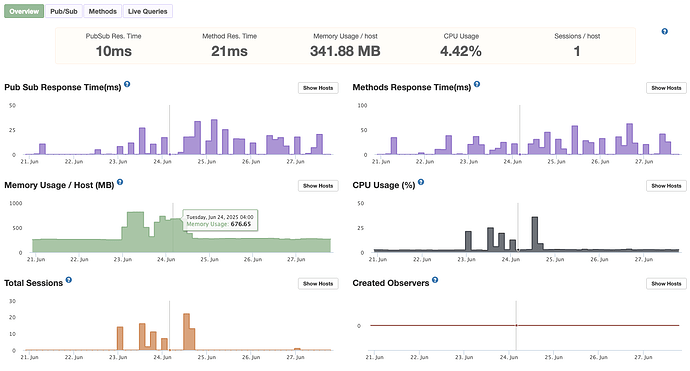Click the 4.42% CPU Usage value

(461, 51)
